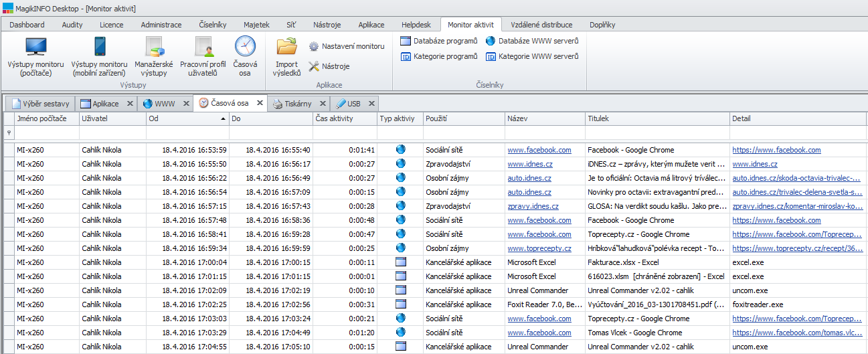Open the Helpdesk ribbon tab

416,25
